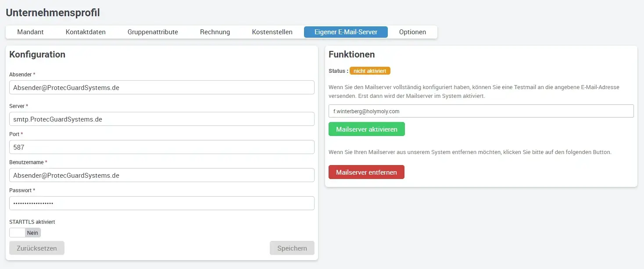Focus the Passwort field
The height and width of the screenshot is (269, 644).
[161, 203]
